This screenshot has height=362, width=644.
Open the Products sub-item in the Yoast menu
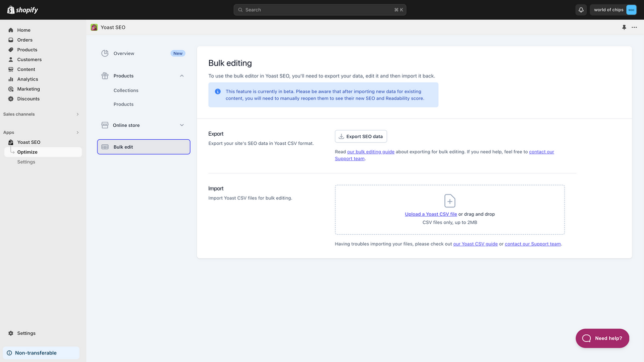(123, 104)
